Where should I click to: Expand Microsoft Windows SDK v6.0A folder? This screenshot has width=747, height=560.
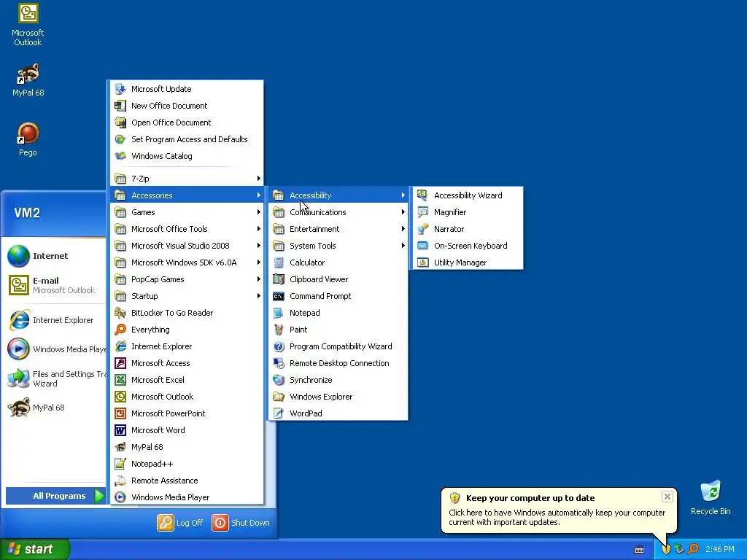187,262
